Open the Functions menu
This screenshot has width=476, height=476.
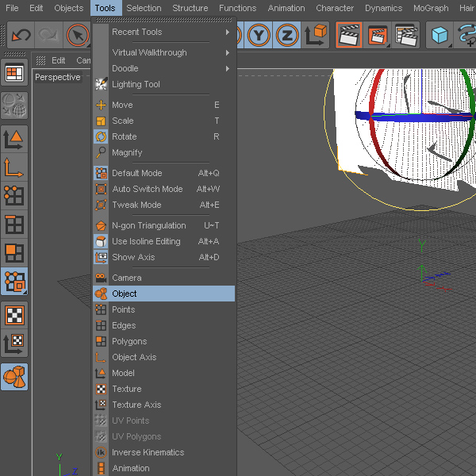pos(238,8)
